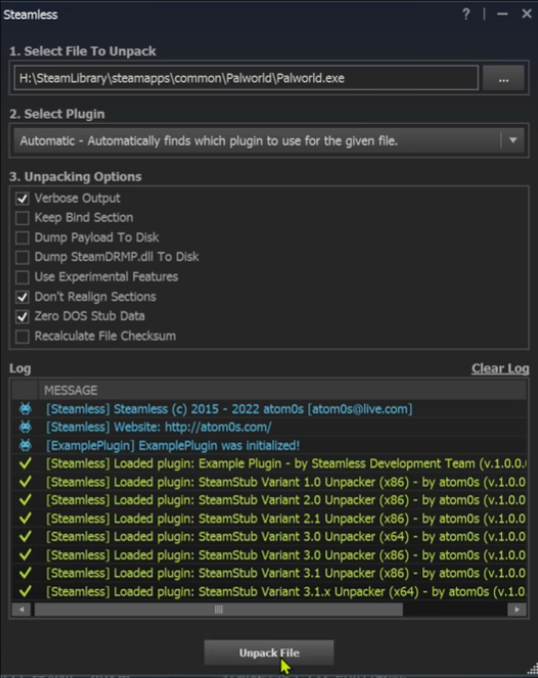Click the log scrollbar left arrow

pos(21,610)
